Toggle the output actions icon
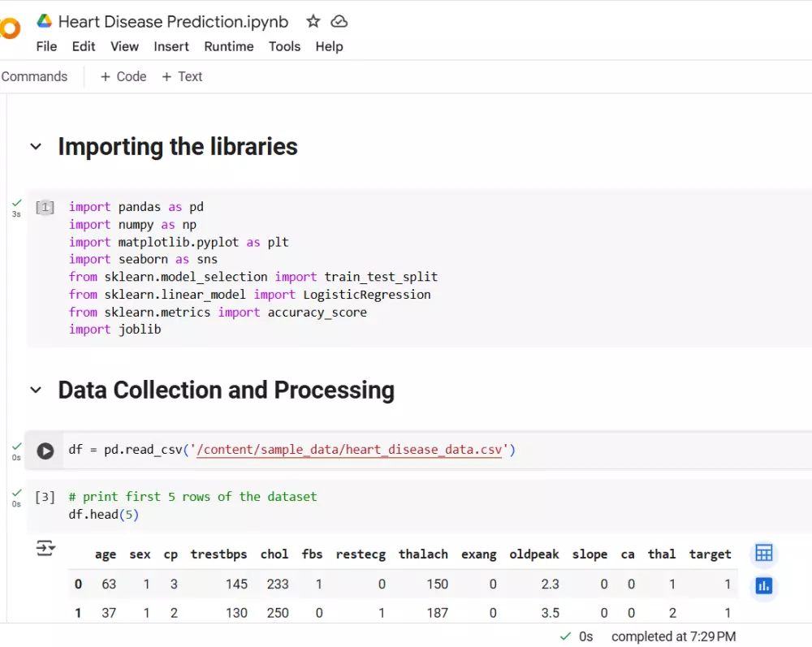 pyautogui.click(x=45, y=550)
